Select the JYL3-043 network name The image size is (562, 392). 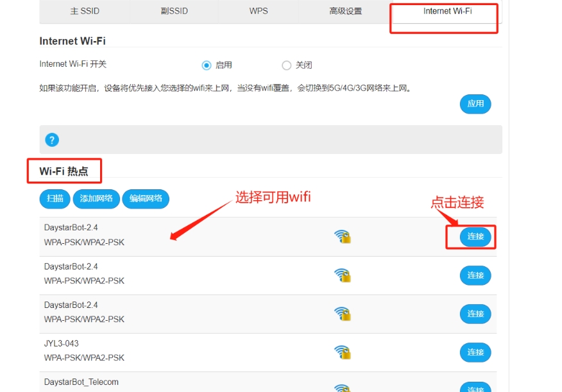[62, 344]
